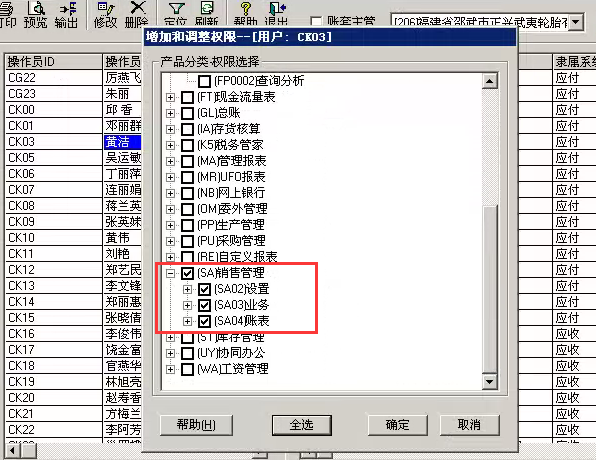Toggle the (GL)总账 checkbox

tap(187, 113)
